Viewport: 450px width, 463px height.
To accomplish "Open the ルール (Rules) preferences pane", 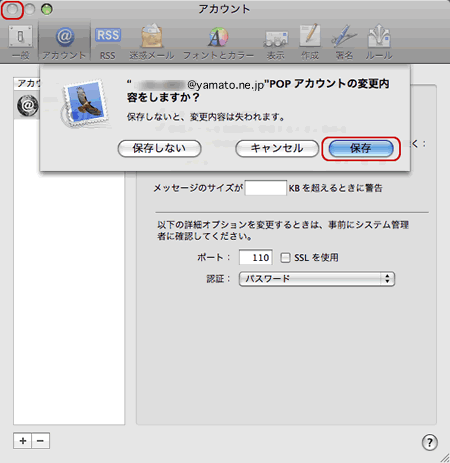I will point(379,42).
